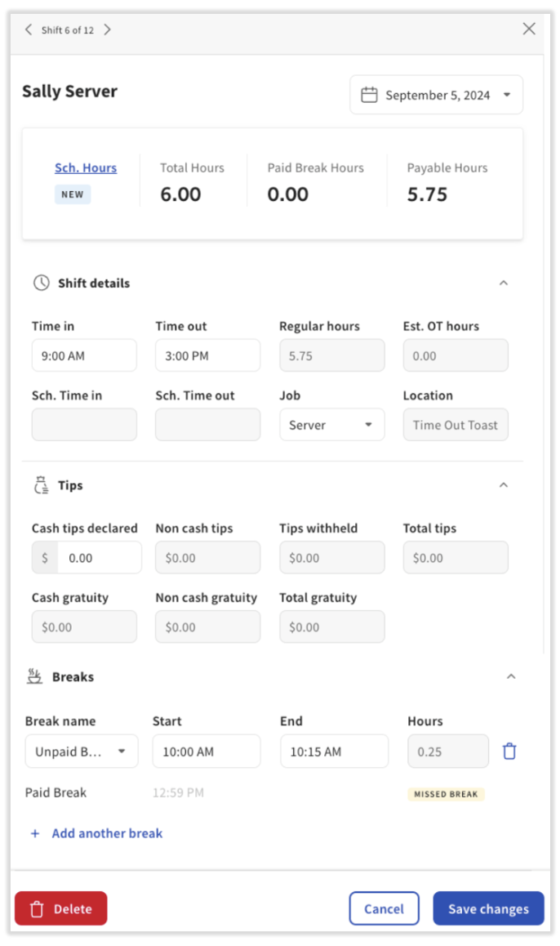
Task: Open the Job dropdown showing Server
Action: click(331, 424)
